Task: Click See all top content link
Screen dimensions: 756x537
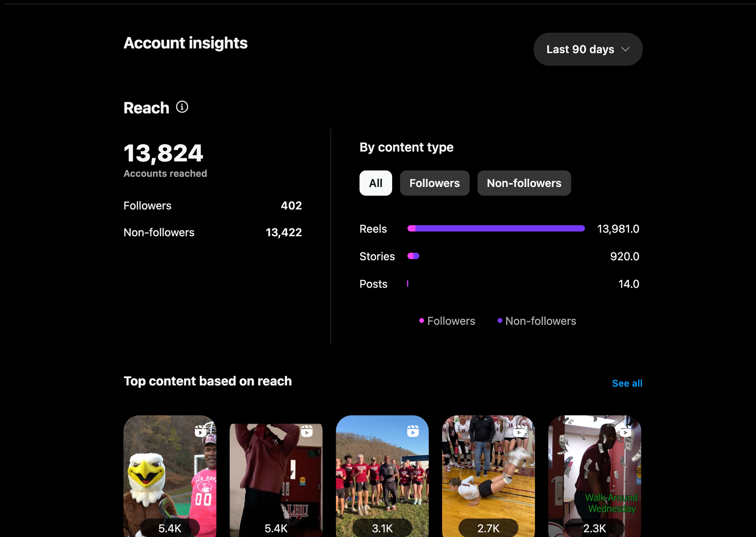Action: 627,383
